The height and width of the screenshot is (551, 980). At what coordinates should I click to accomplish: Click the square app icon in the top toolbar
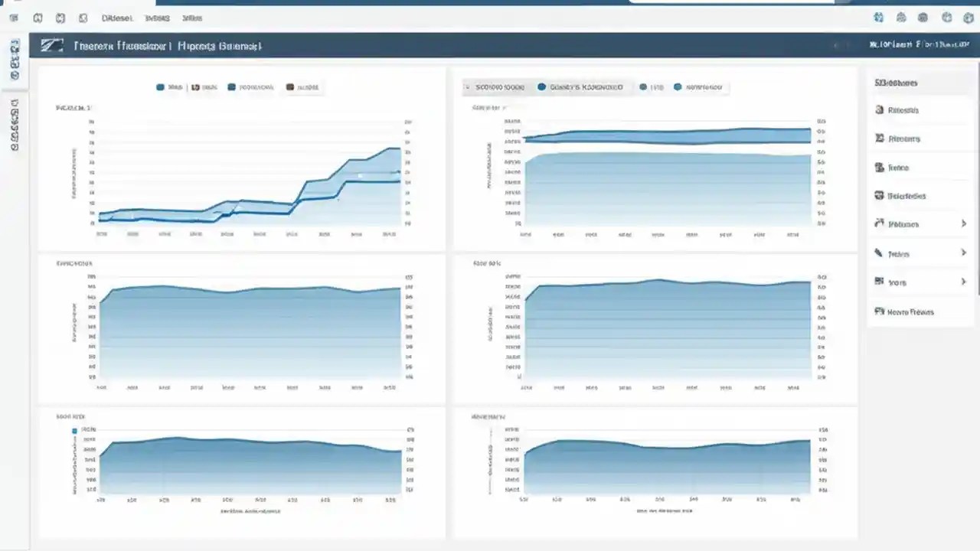[83, 18]
